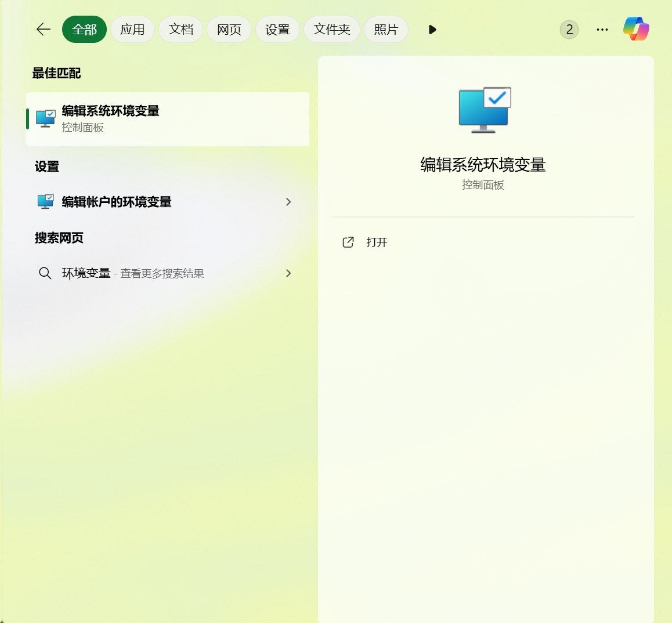Click the large preview icon above 编辑系统环境变量
672x623 pixels.
(483, 109)
